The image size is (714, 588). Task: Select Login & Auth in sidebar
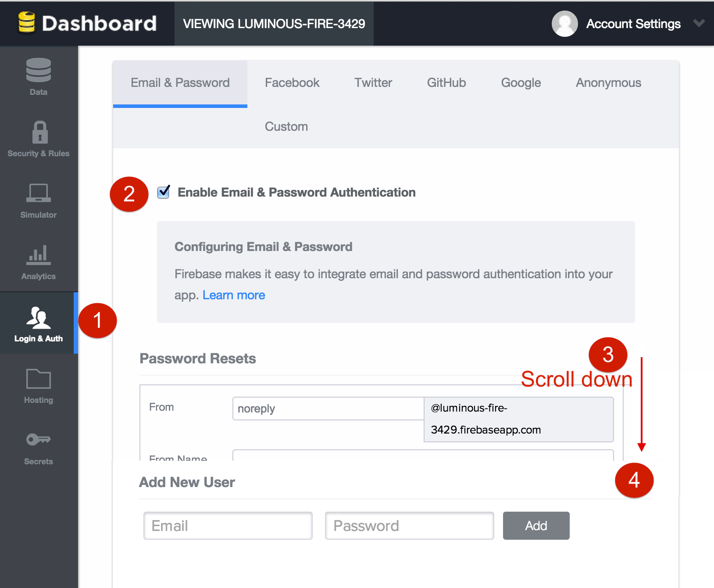38,323
